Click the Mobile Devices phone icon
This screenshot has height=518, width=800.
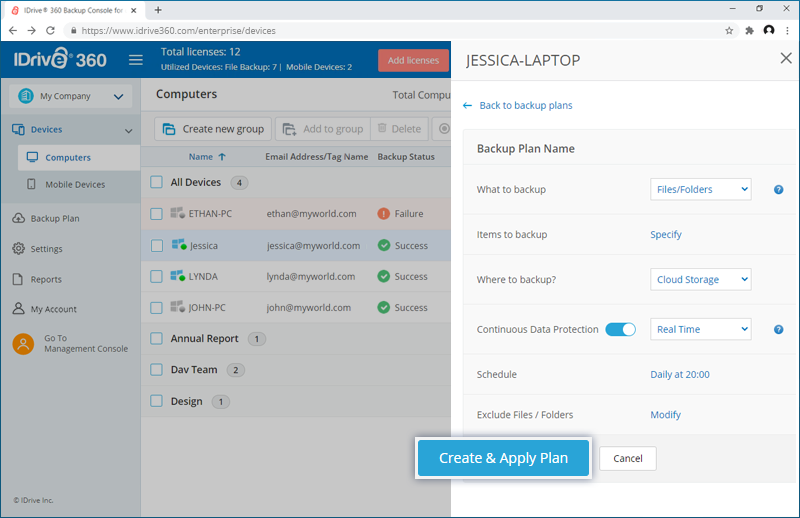tap(31, 184)
